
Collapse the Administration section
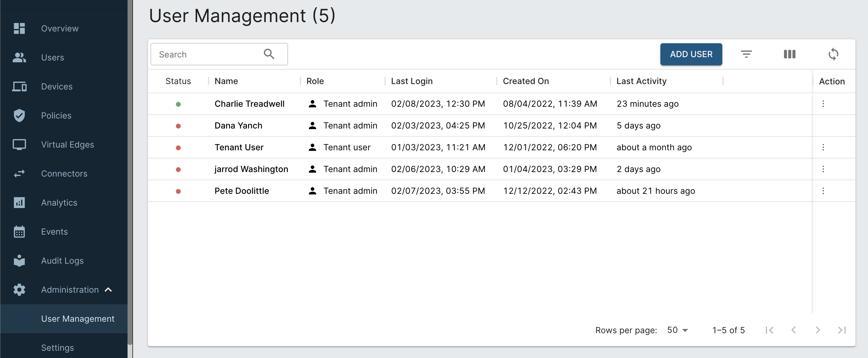tap(108, 290)
